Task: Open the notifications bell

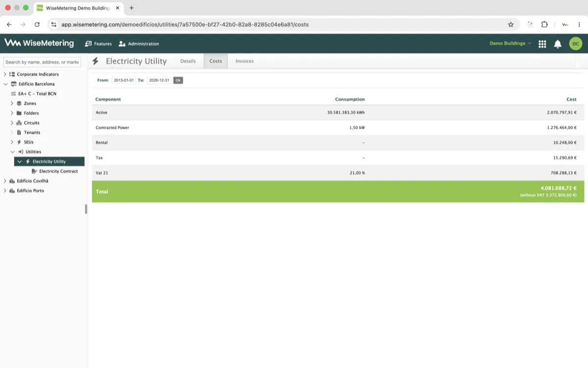Action: (x=558, y=44)
